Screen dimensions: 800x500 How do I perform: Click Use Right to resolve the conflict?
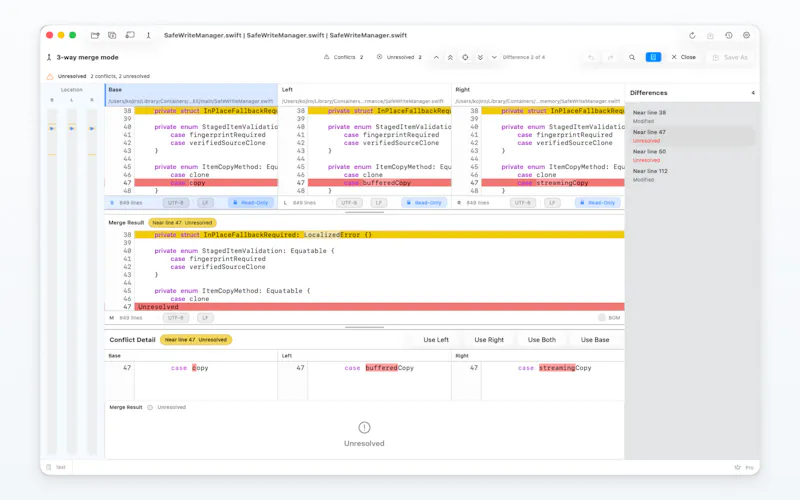489,340
